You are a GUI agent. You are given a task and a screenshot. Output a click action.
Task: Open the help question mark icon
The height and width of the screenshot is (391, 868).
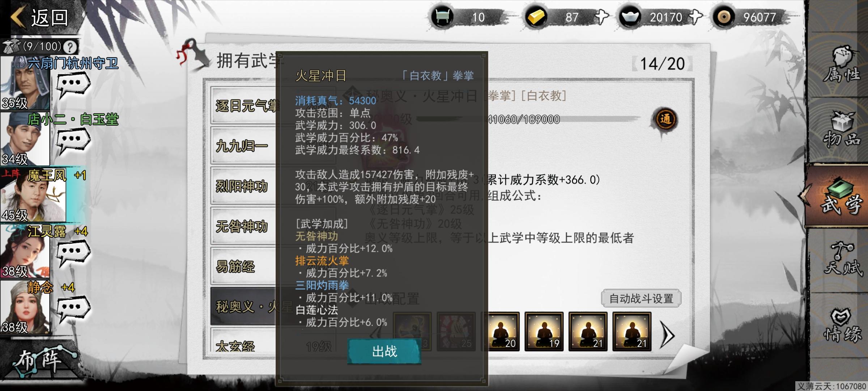(x=70, y=47)
